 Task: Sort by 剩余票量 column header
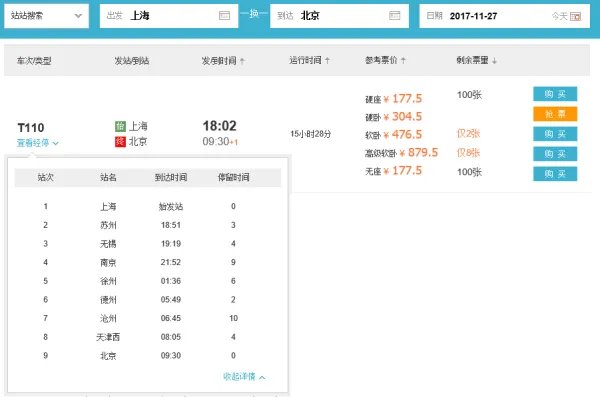[x=476, y=60]
